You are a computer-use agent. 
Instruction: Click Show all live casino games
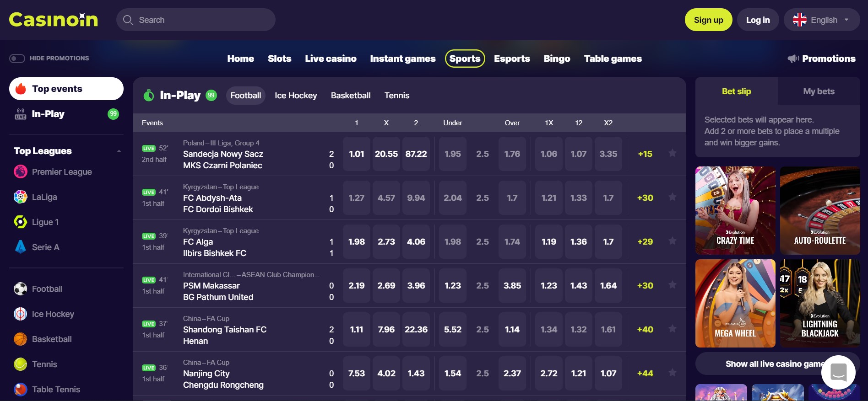pyautogui.click(x=777, y=364)
